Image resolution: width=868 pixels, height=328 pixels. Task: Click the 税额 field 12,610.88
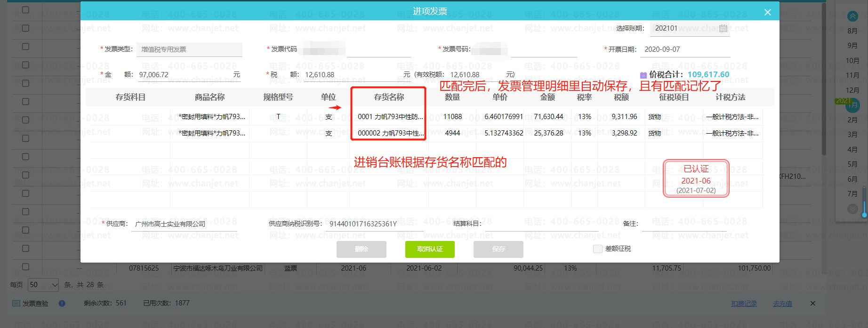tap(356, 75)
